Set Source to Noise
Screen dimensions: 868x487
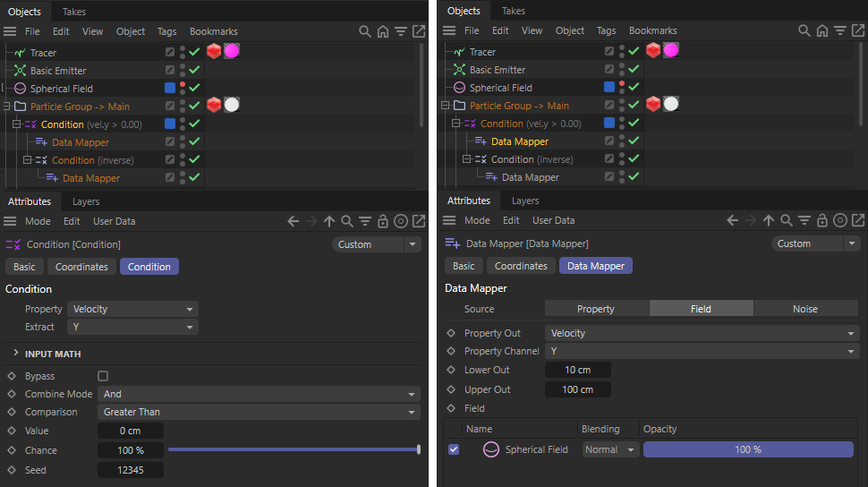click(805, 309)
